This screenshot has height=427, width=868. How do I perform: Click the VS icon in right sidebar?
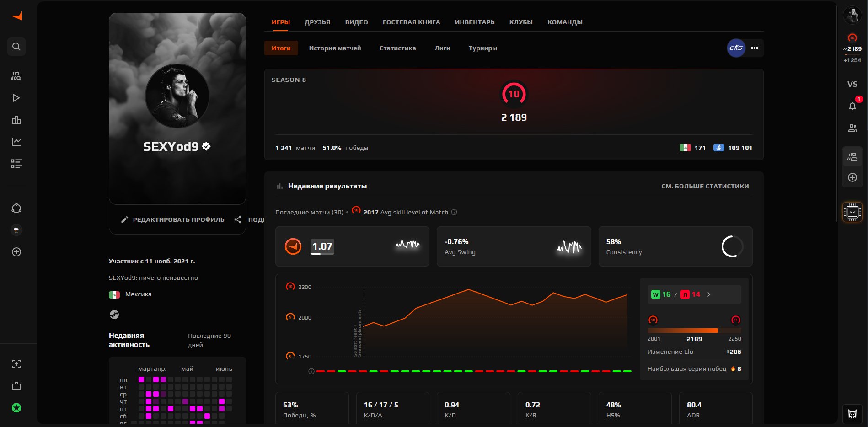(852, 84)
